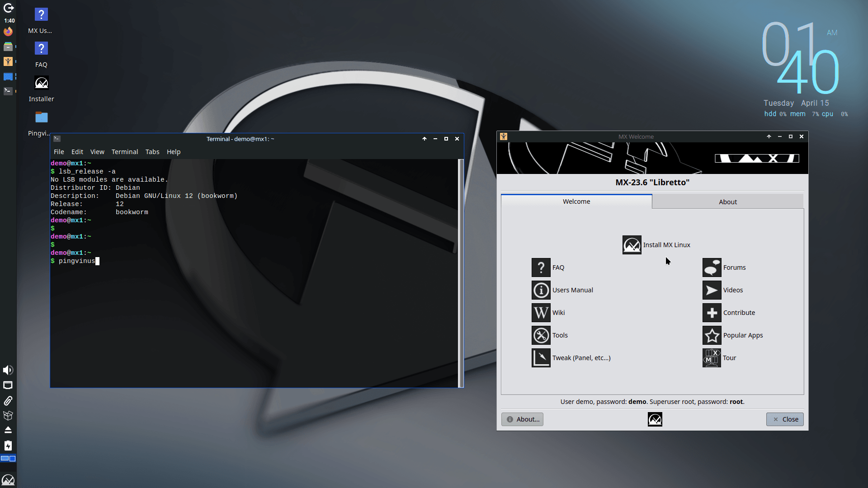The height and width of the screenshot is (488, 868).
Task: Open the wired network tray icon
Action: point(8,385)
